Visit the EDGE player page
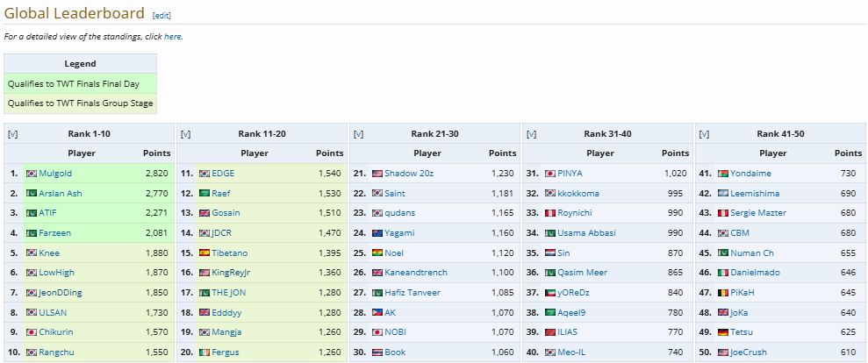Screen dimensions: 868x363 tap(223, 174)
